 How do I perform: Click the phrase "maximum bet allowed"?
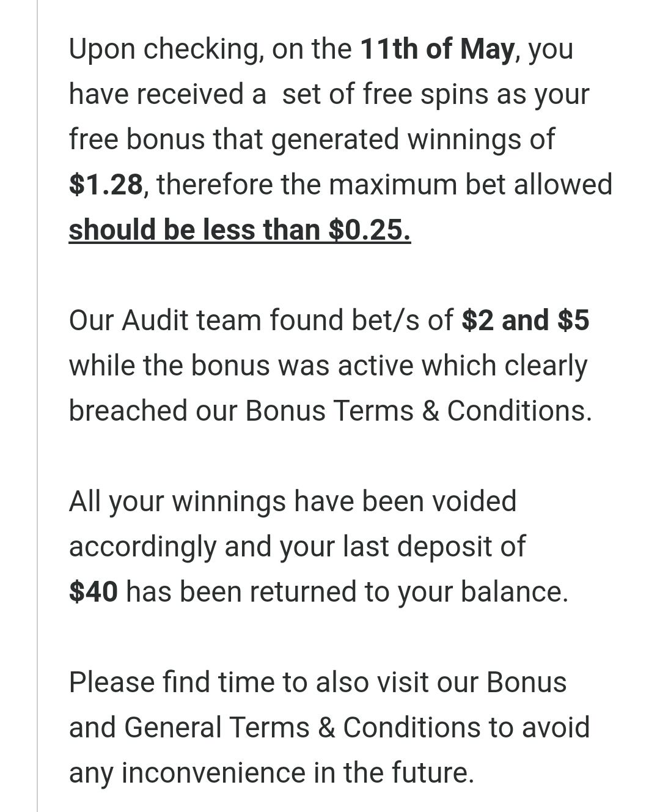(x=470, y=185)
